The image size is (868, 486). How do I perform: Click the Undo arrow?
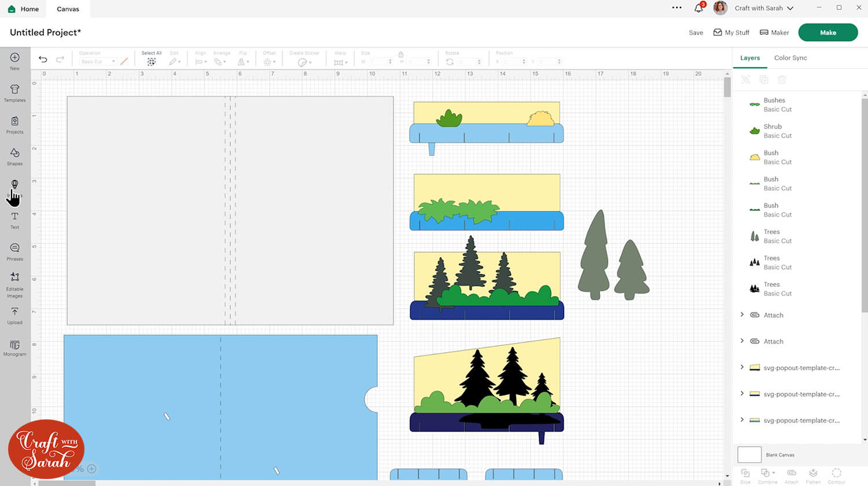pyautogui.click(x=43, y=59)
